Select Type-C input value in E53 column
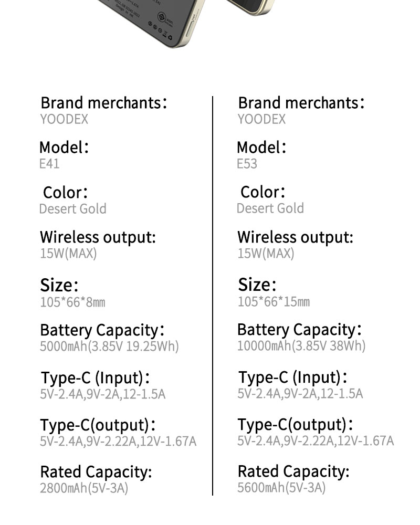The height and width of the screenshot is (525, 420). point(300,394)
